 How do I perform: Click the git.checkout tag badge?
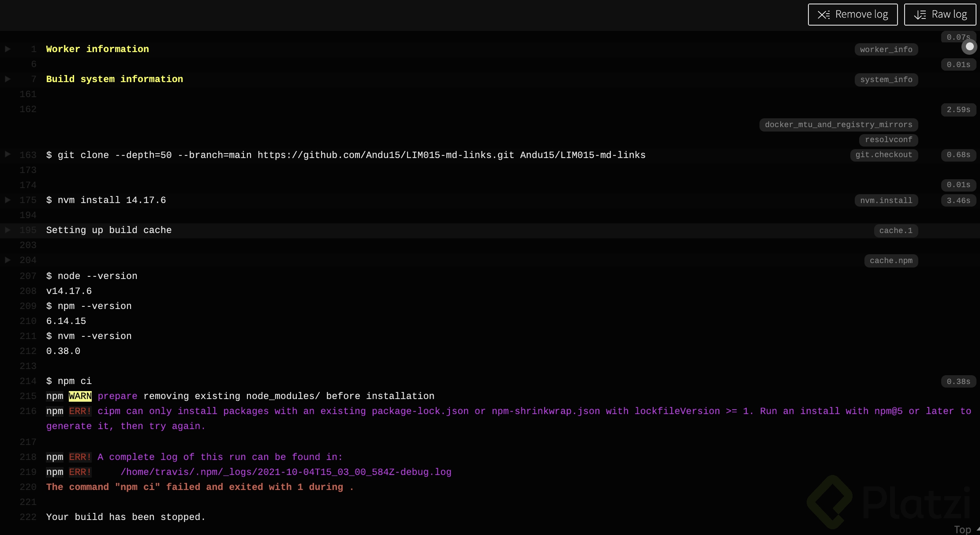pos(884,154)
